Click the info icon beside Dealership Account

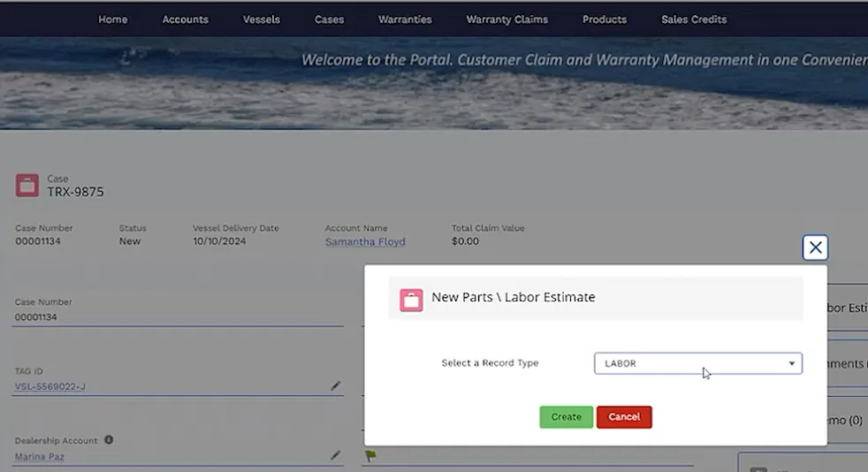pyautogui.click(x=109, y=439)
